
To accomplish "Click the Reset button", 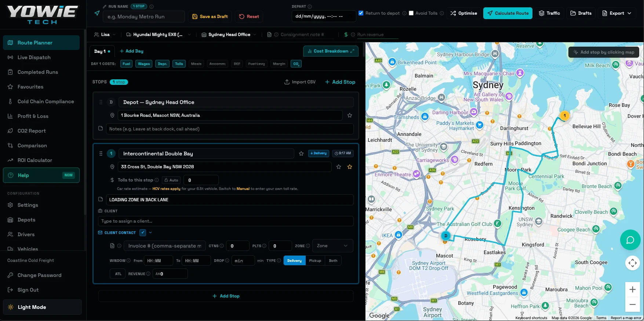I will (x=249, y=17).
